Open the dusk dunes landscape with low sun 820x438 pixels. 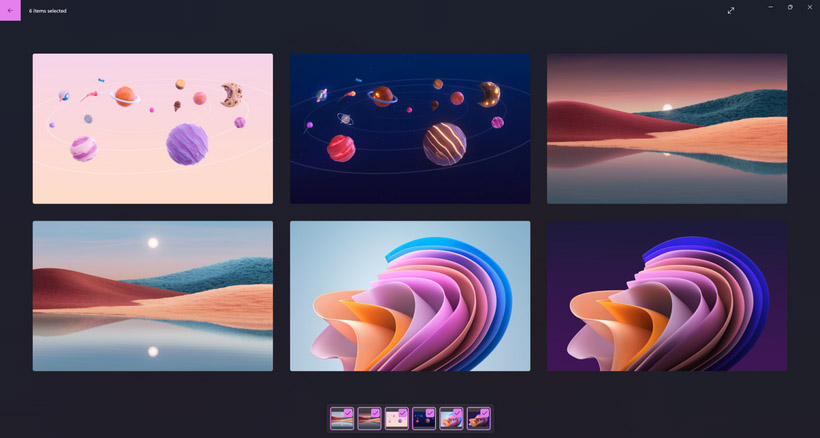pyautogui.click(x=667, y=129)
